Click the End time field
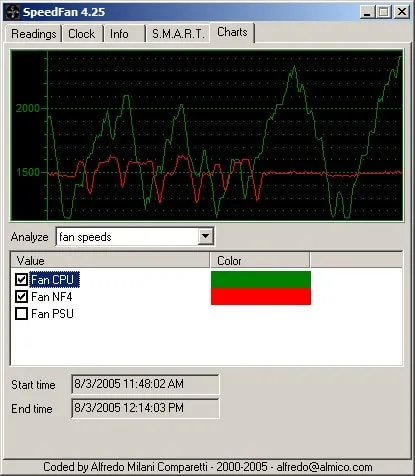The height and width of the screenshot is (476, 415). pyautogui.click(x=145, y=408)
